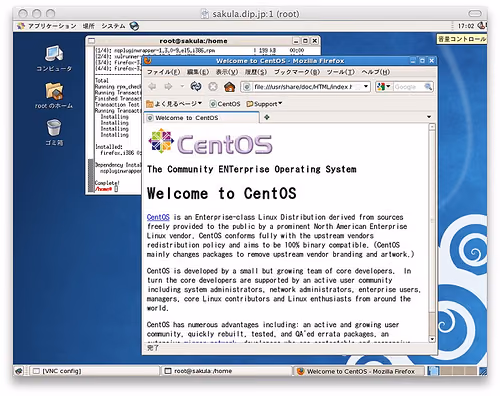Switch to root@sakula:/home taskbar button
This screenshot has width=500, height=396.
226,371
